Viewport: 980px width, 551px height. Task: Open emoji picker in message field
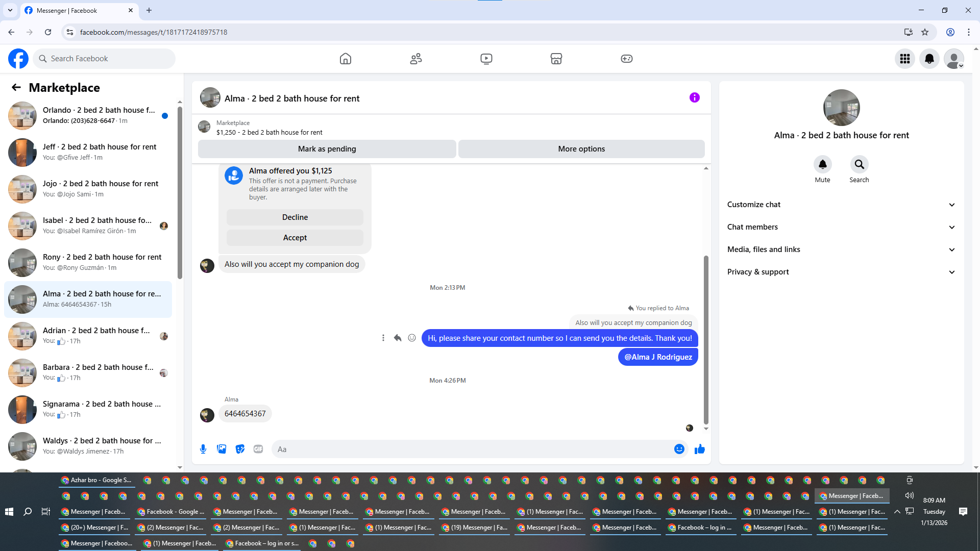pos(679,449)
